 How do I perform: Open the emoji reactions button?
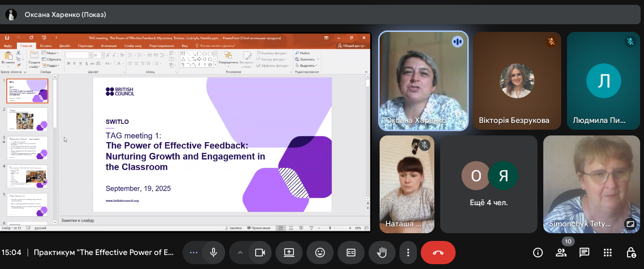[x=320, y=252]
